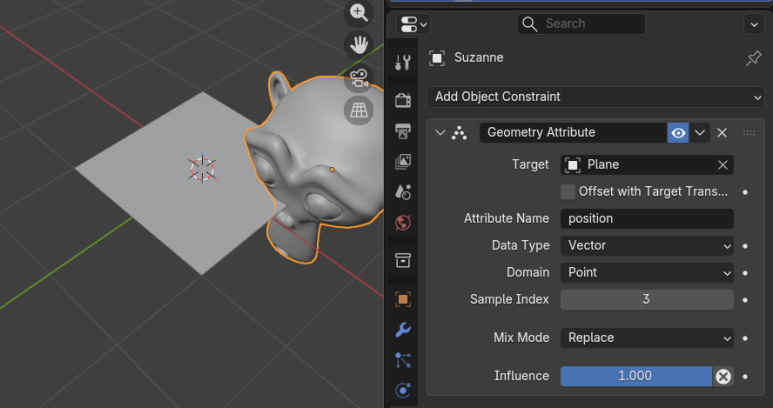Click the 'Suzanne' object name text
This screenshot has width=773, height=408.
tap(479, 58)
